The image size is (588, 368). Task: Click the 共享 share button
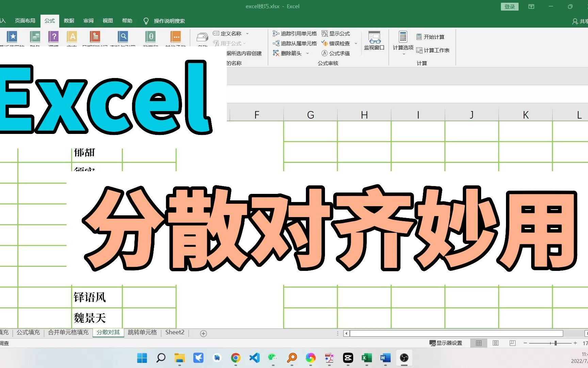(580, 21)
